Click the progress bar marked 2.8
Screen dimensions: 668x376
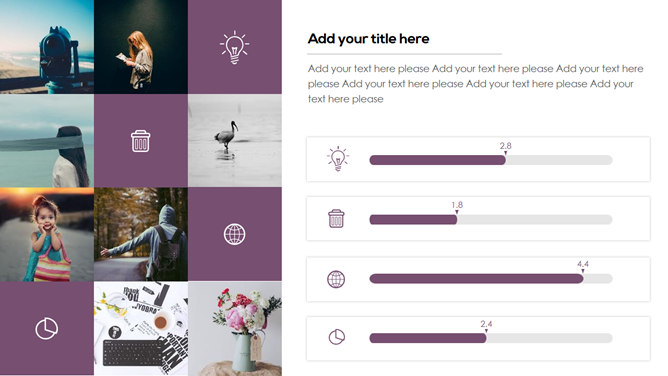click(491, 160)
